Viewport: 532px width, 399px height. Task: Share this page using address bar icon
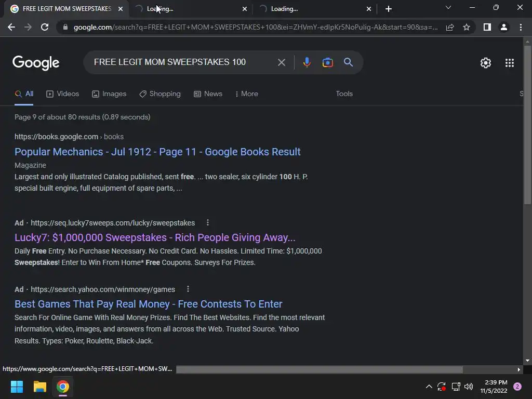pyautogui.click(x=450, y=27)
